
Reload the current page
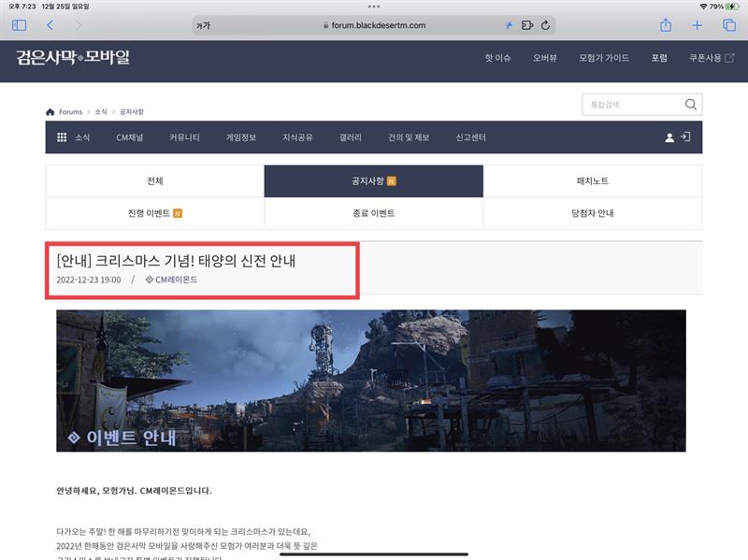545,25
